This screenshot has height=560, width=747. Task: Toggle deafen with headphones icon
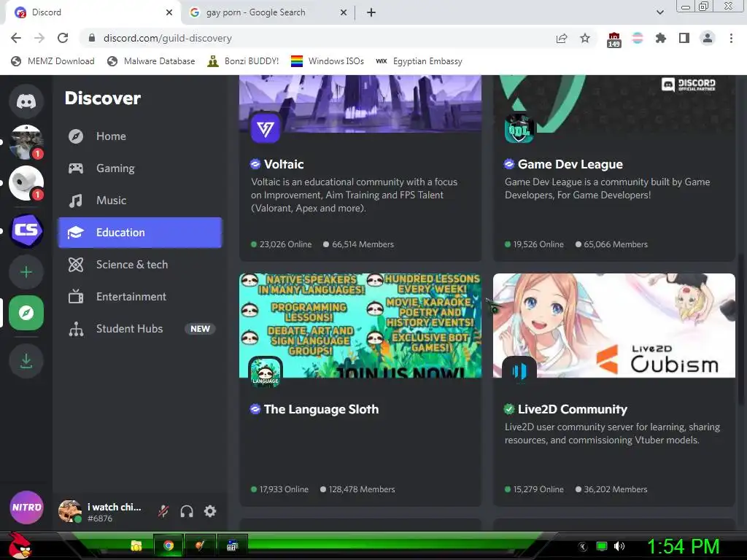point(187,511)
